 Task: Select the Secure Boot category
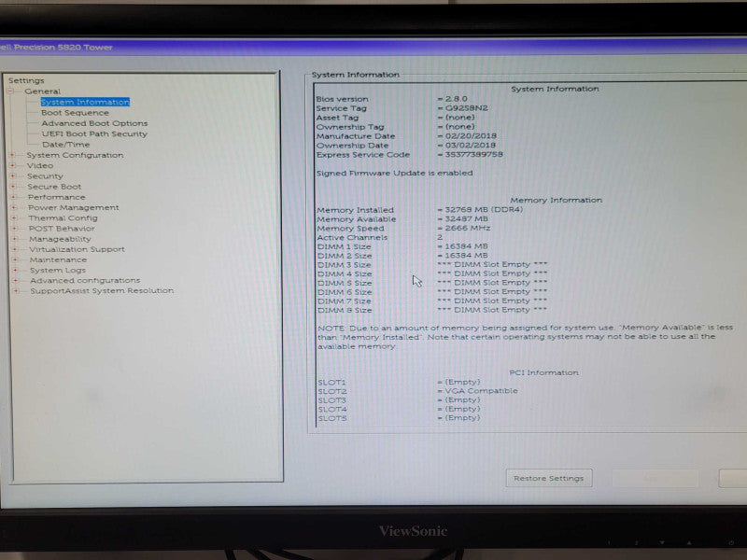click(54, 186)
